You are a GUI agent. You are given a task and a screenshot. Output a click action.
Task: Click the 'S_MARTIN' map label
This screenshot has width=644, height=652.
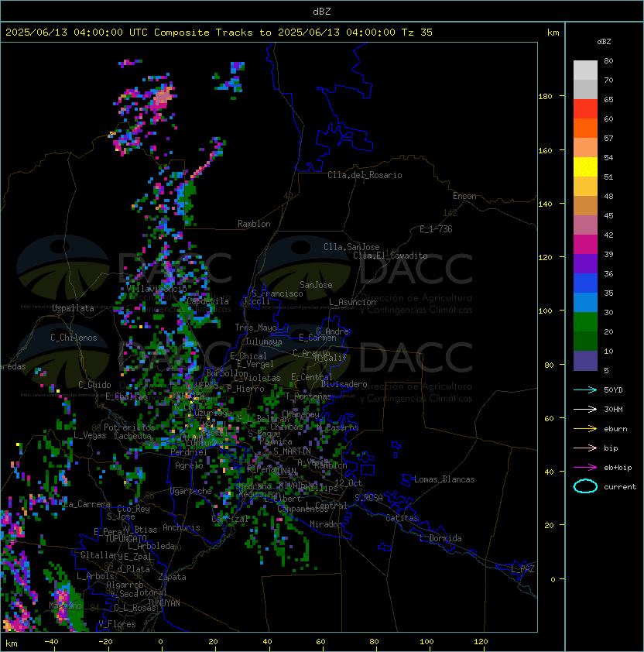point(292,451)
